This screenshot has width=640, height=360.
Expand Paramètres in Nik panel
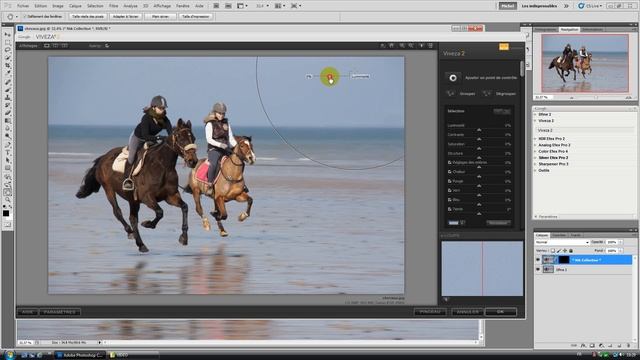click(x=536, y=217)
